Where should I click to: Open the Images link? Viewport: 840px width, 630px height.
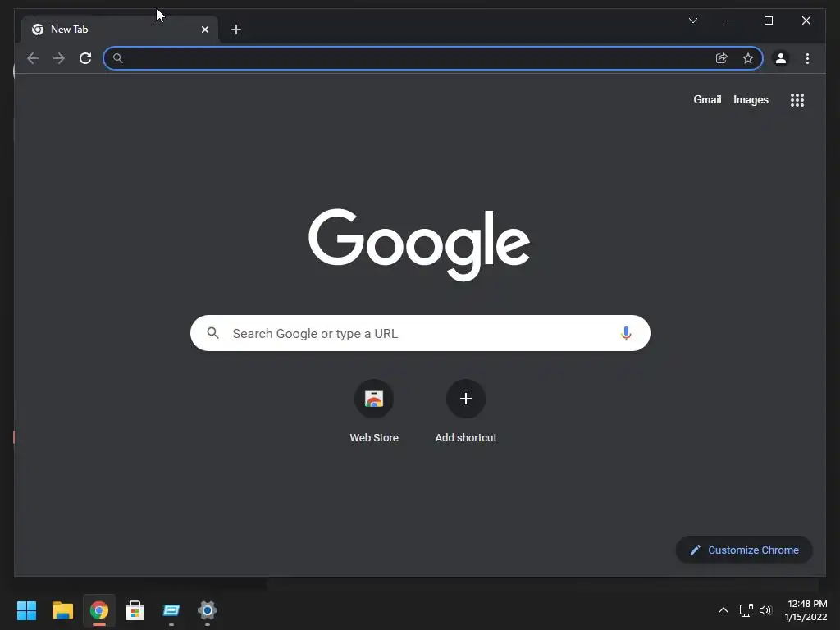(x=751, y=99)
